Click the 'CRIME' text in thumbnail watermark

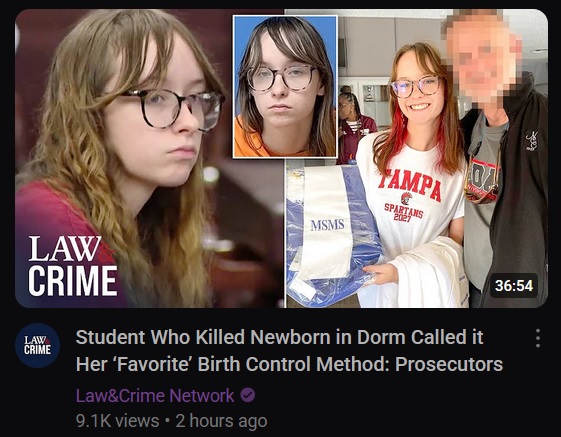[73, 281]
